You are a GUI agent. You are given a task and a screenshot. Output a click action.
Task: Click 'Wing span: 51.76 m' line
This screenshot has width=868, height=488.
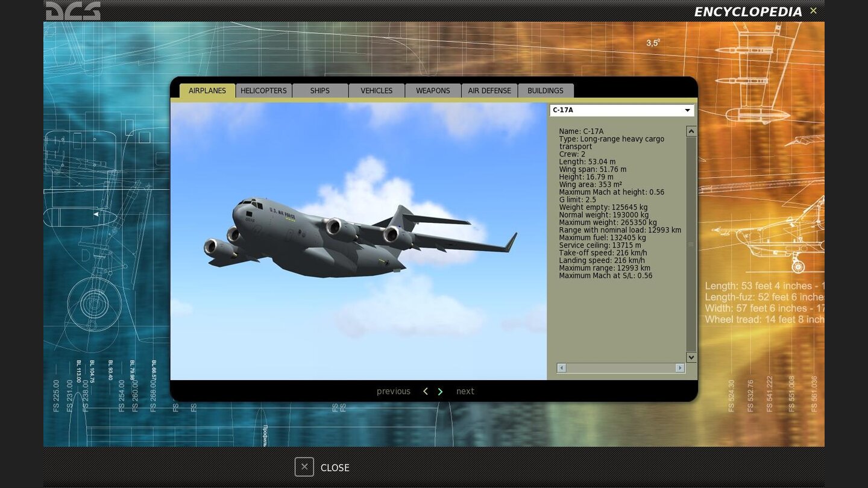[593, 169]
